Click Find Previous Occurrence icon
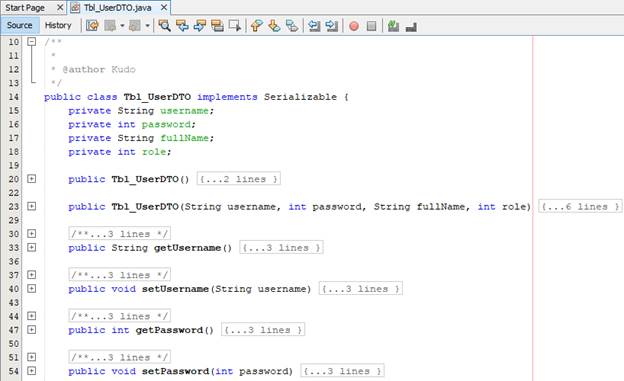 point(182,26)
